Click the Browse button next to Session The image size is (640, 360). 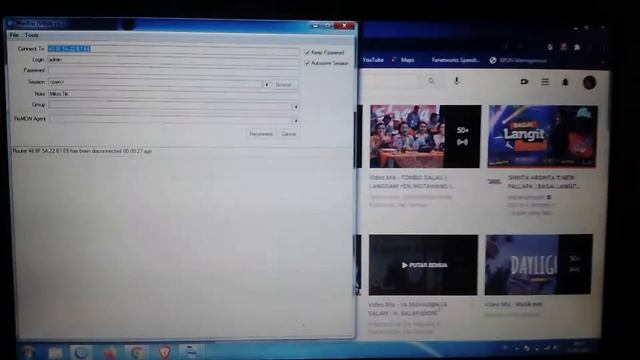[284, 84]
